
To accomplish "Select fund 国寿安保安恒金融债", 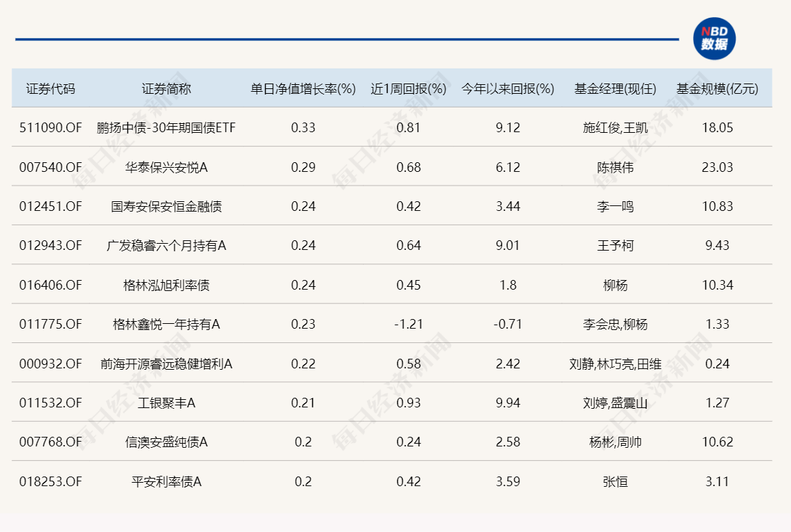I will [x=166, y=206].
